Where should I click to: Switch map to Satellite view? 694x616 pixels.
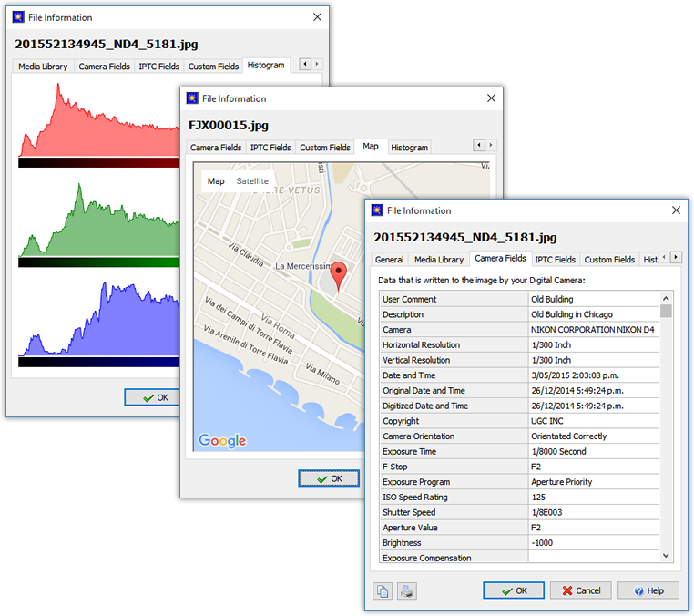click(x=252, y=181)
